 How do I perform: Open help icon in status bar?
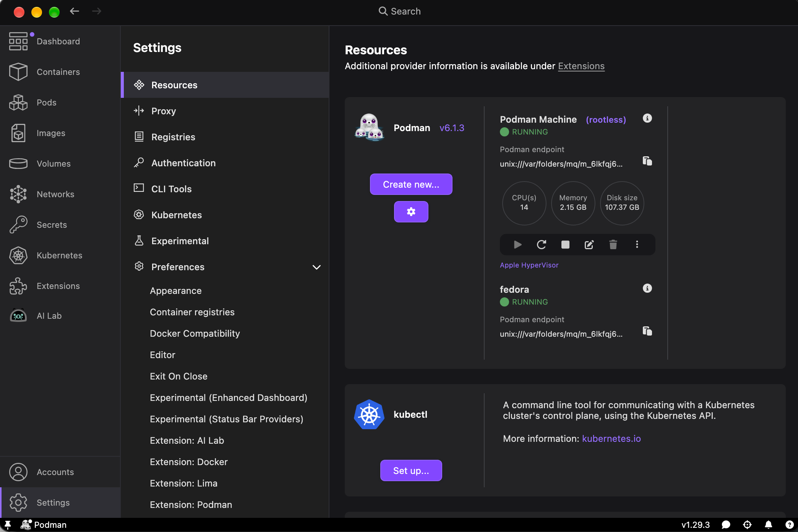pos(789,525)
